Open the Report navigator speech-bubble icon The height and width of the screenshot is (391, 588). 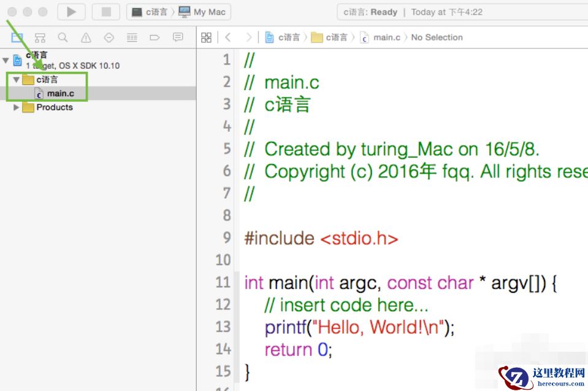pos(178,37)
